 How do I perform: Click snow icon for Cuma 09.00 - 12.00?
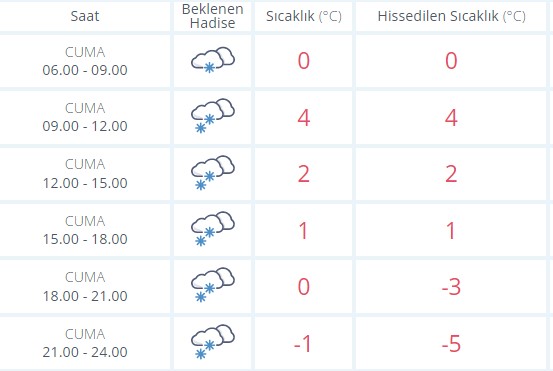[213, 116]
